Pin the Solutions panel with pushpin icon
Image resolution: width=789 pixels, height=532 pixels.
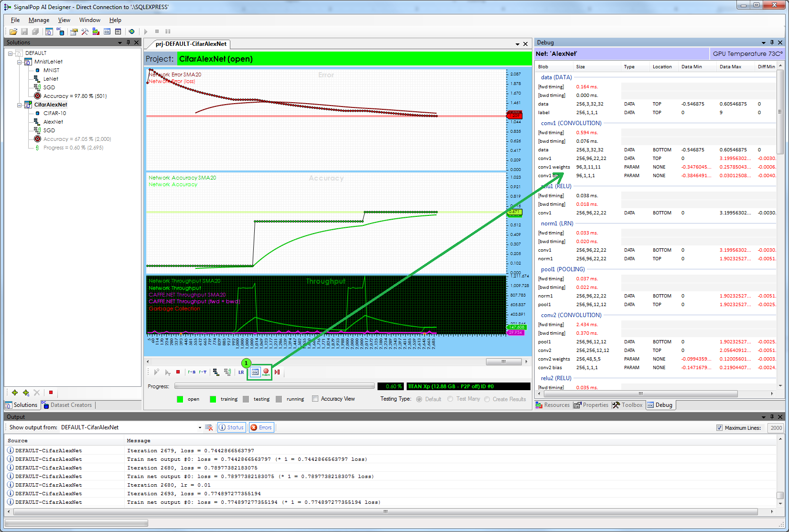128,43
